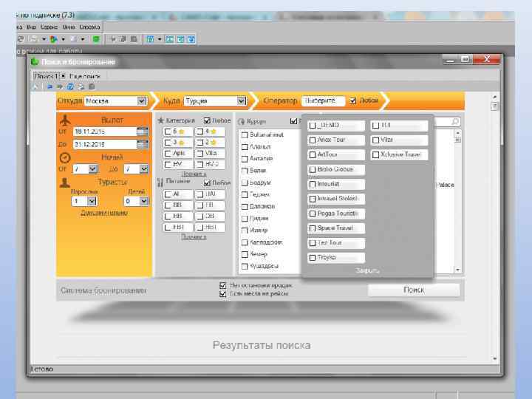The image size is (532, 399).
Task: Uncheck 'Есть места на рейсы' option
Action: (x=223, y=294)
